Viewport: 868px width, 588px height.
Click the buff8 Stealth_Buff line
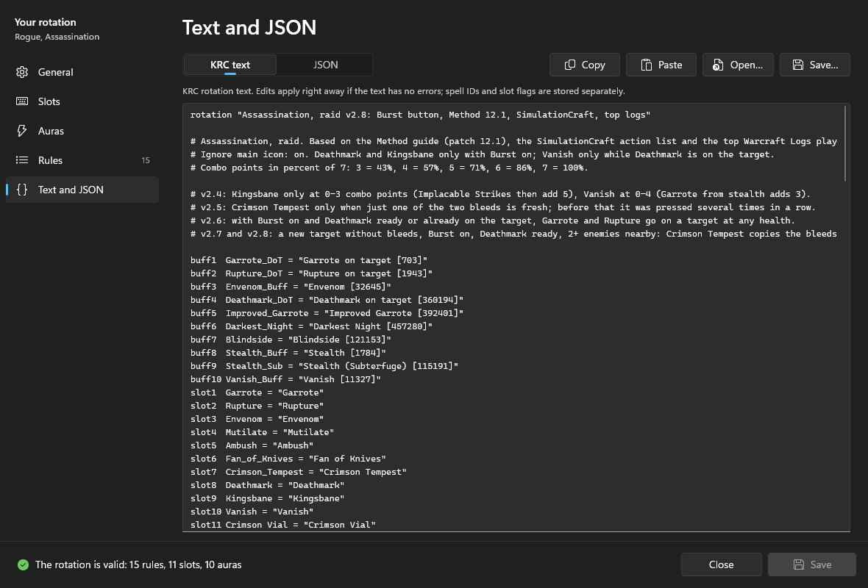tap(288, 353)
